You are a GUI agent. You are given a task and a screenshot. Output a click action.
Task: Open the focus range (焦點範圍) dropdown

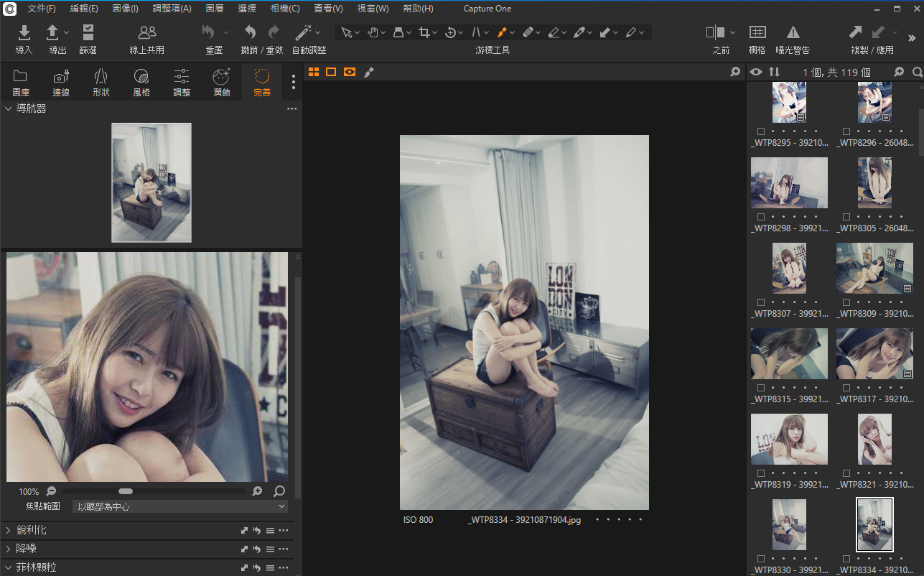click(179, 506)
